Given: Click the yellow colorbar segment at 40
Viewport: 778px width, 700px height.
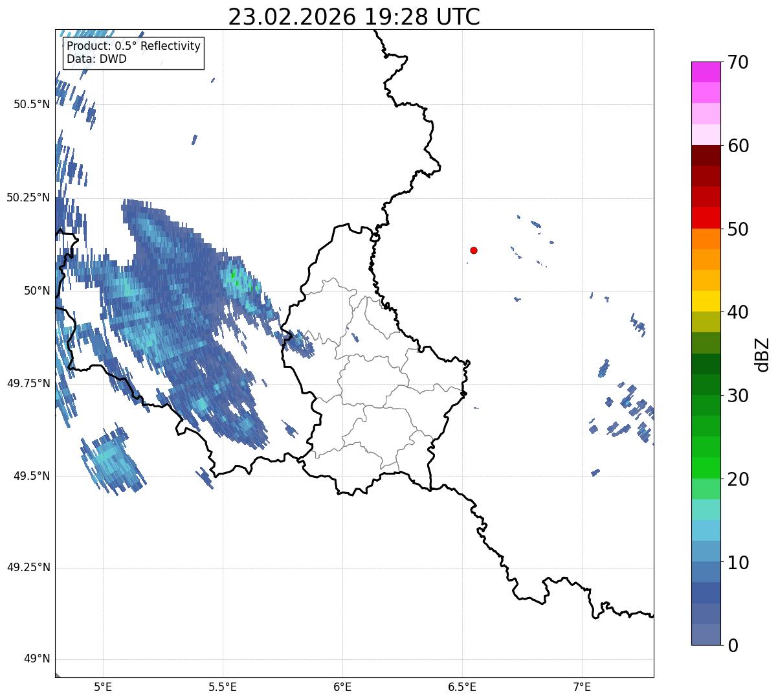Looking at the screenshot, I should 706,302.
